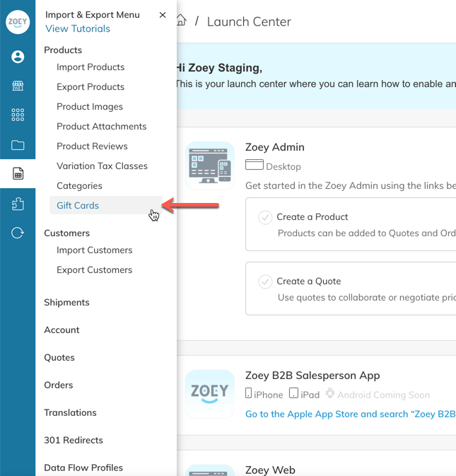Image resolution: width=456 pixels, height=476 pixels.
Task: Open Product Reviews menu item
Action: coord(92,146)
